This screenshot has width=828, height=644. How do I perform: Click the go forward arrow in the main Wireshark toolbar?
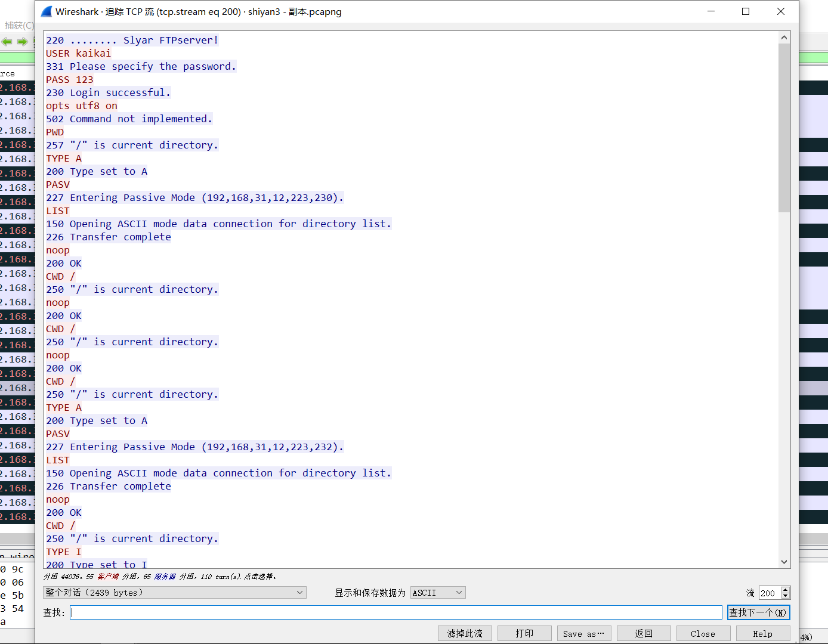pyautogui.click(x=22, y=42)
